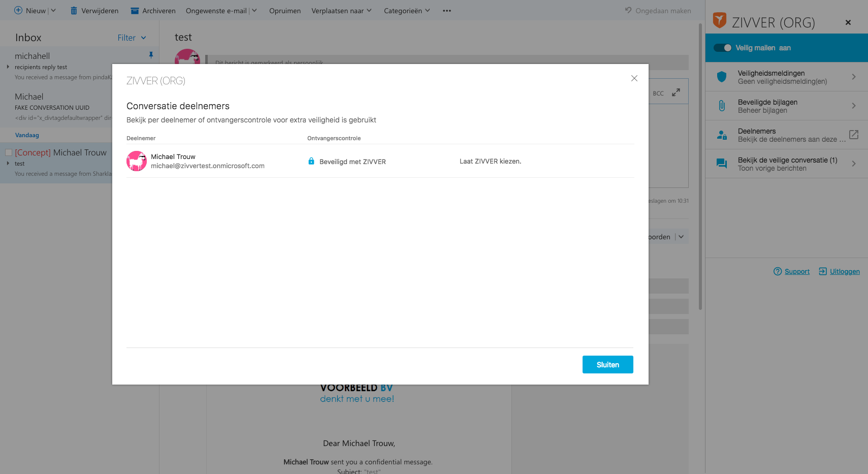Screen dimensions: 868x474
Task: Click the Archiveren box icon
Action: click(135, 11)
